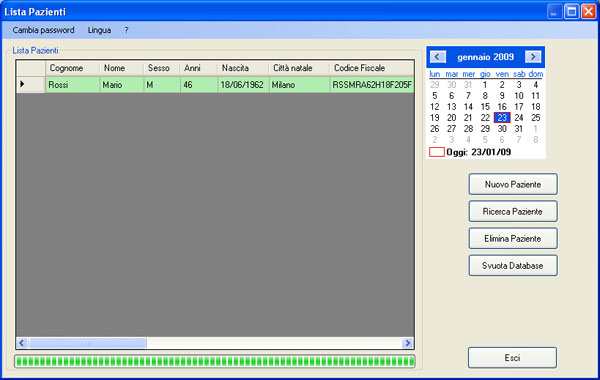This screenshot has width=600, height=380.
Task: Select calendar day 7
Action: point(468,96)
